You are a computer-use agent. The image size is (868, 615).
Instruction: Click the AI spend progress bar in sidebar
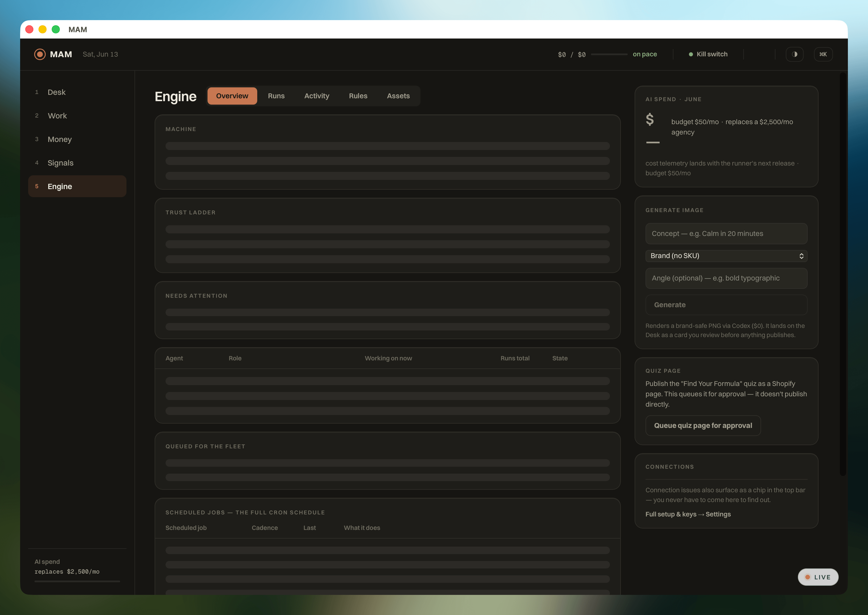[77, 581]
